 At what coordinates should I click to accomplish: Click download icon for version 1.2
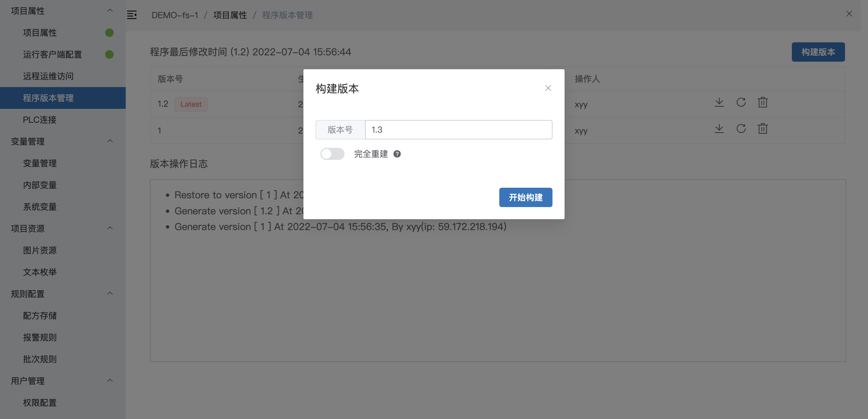(719, 102)
